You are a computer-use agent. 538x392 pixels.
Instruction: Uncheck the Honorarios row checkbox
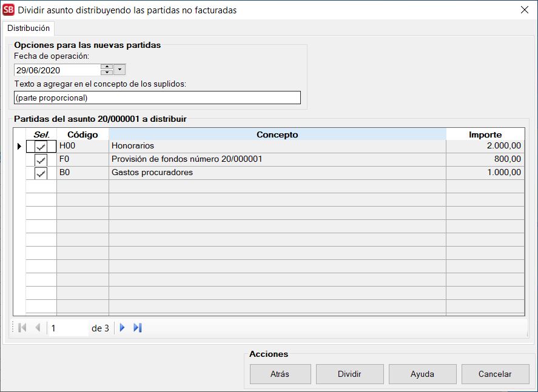41,147
